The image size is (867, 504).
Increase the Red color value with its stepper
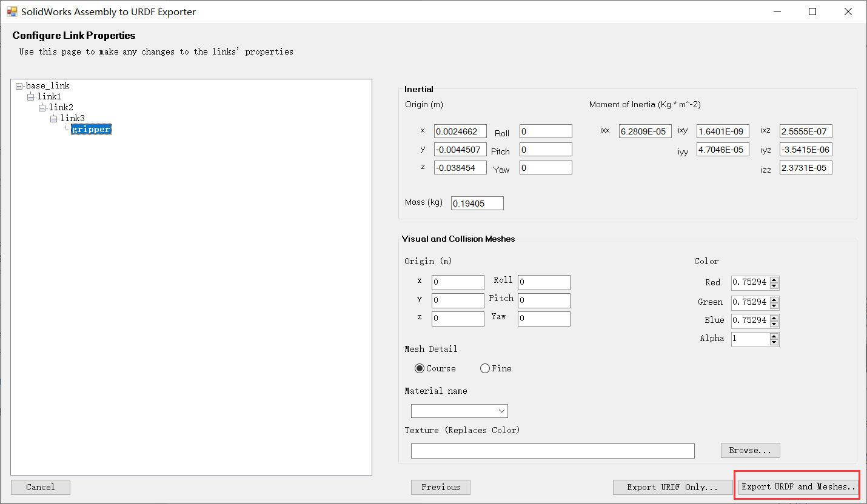(x=774, y=279)
